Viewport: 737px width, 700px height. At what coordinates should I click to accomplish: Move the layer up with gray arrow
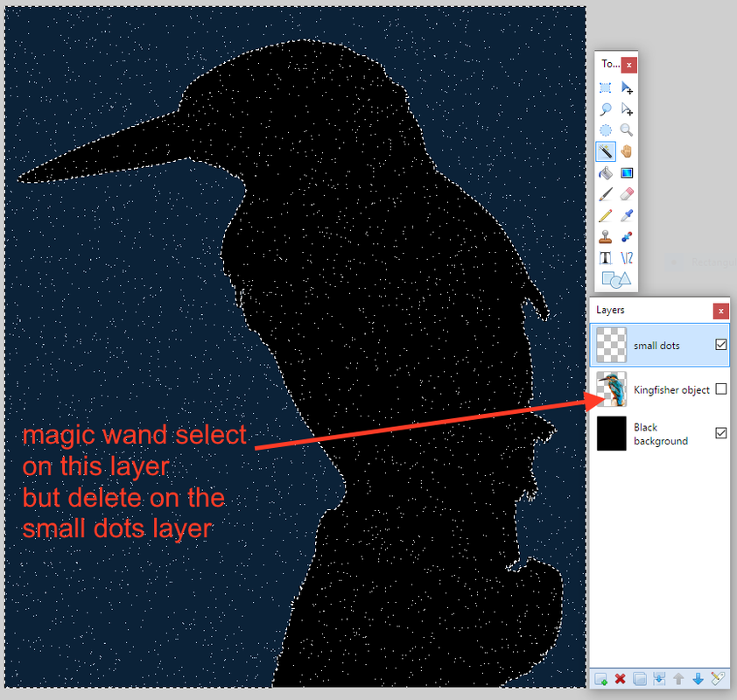(678, 679)
